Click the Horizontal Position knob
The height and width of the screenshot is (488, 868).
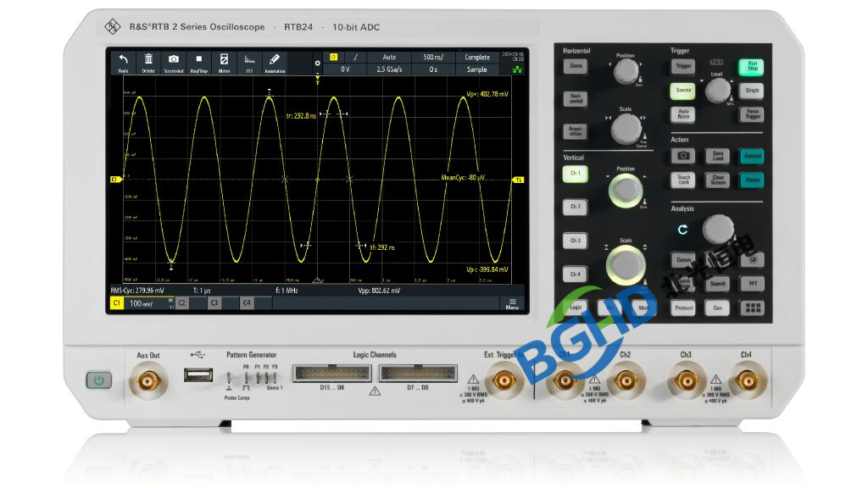626,71
